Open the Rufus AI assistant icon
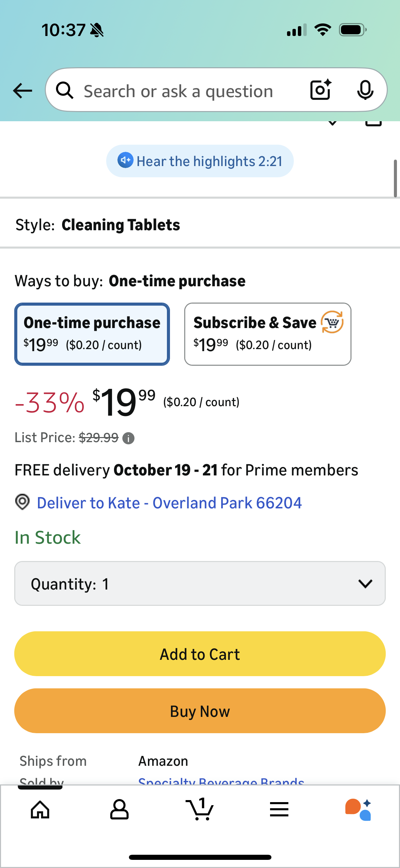Image resolution: width=400 pixels, height=868 pixels. 358,810
